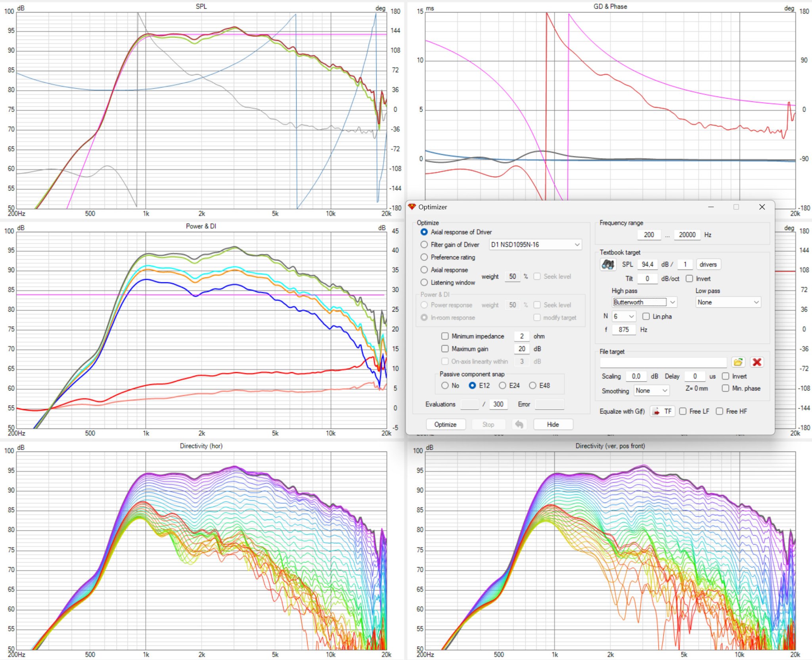The width and height of the screenshot is (812, 660).
Task: Minimize the Optimizer window
Action: click(711, 207)
